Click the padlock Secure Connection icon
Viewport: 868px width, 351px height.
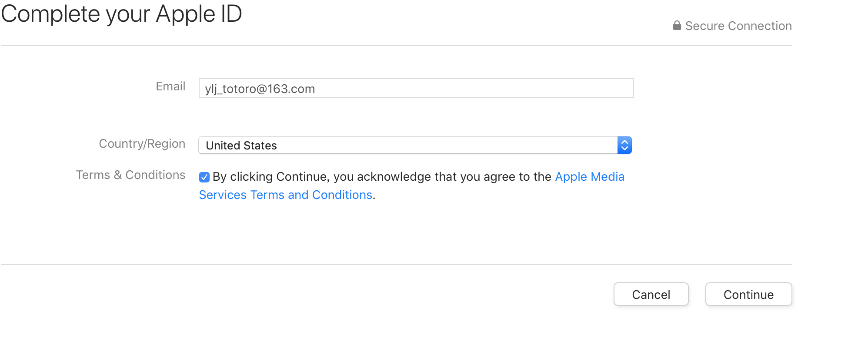pos(677,26)
